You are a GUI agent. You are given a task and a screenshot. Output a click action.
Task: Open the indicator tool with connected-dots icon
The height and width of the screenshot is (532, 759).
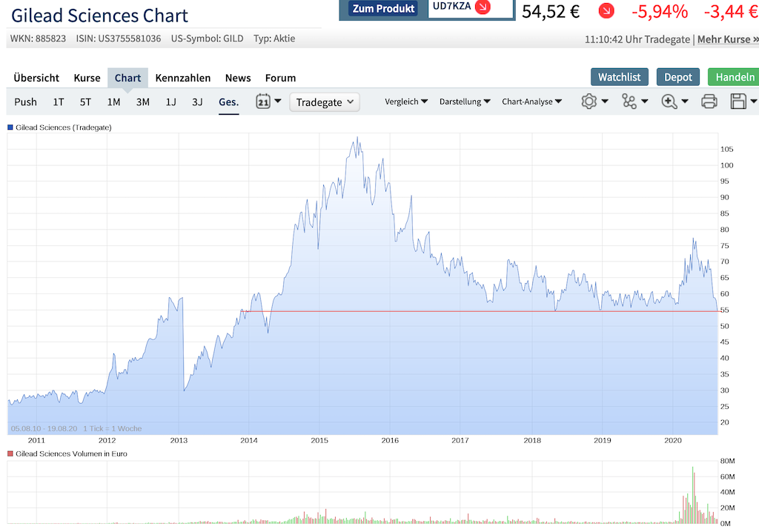[x=629, y=102]
